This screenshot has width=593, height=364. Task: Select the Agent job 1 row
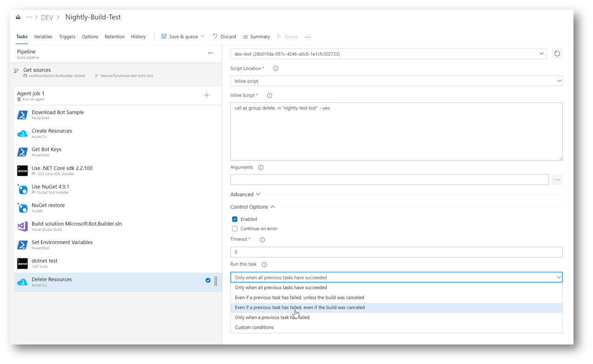(x=118, y=95)
